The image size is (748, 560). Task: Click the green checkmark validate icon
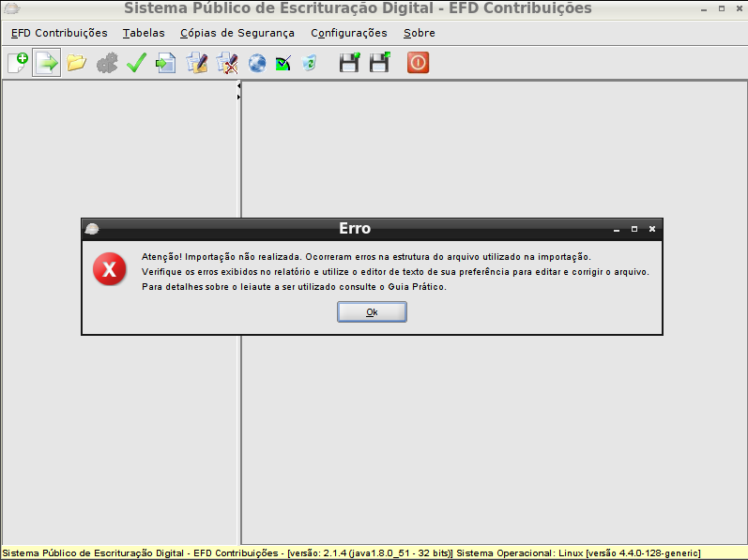137,63
